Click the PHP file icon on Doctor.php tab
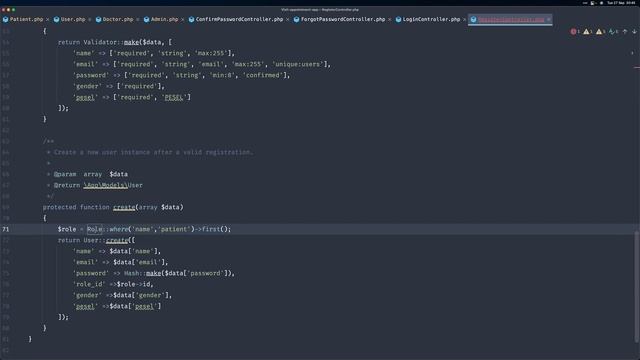The height and width of the screenshot is (360, 640). (98, 19)
